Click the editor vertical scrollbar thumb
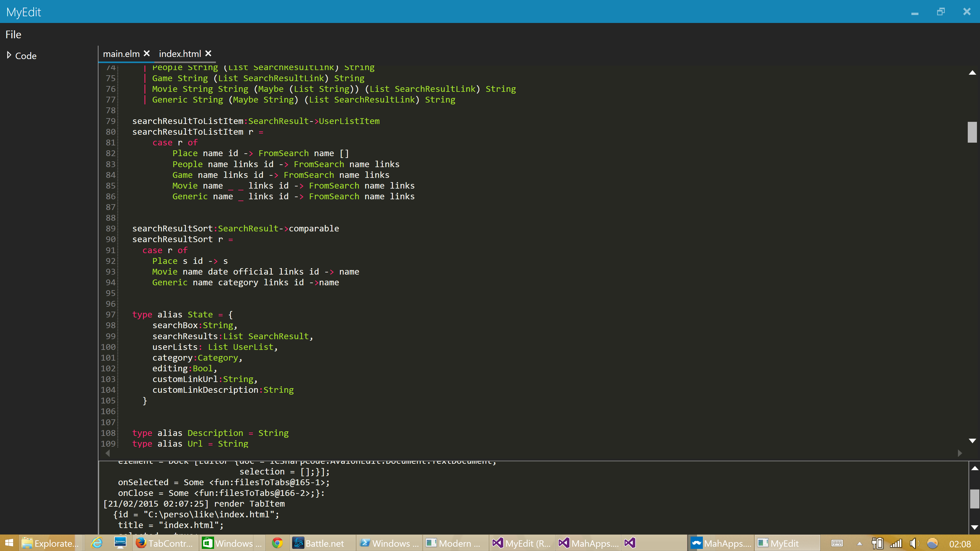The height and width of the screenshot is (551, 980). [x=972, y=132]
